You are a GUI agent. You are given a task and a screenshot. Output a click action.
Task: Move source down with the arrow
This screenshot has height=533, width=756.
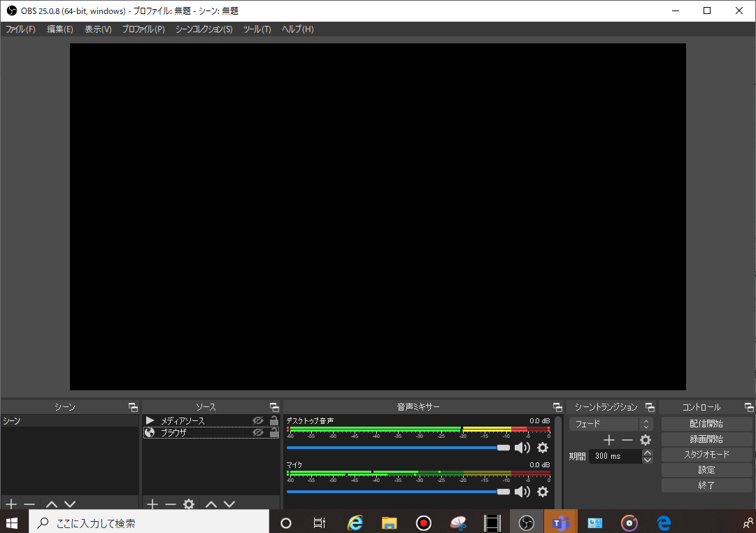pos(229,504)
